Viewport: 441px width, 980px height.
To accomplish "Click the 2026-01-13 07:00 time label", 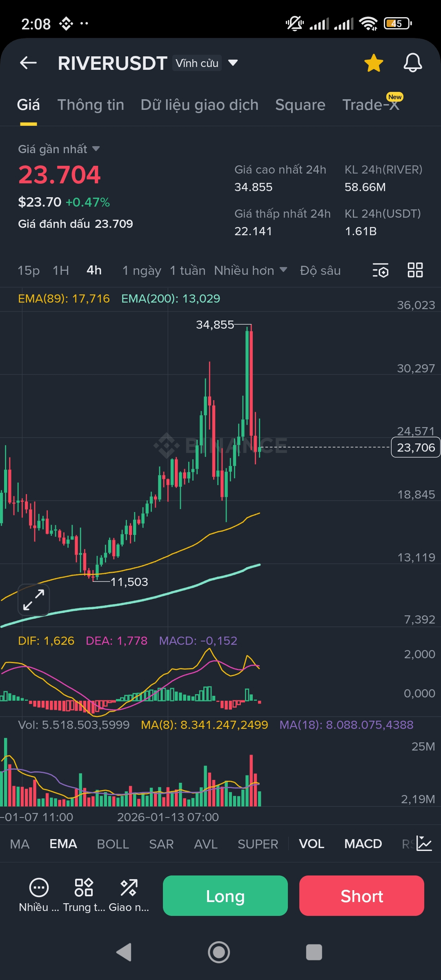I will pos(168,817).
